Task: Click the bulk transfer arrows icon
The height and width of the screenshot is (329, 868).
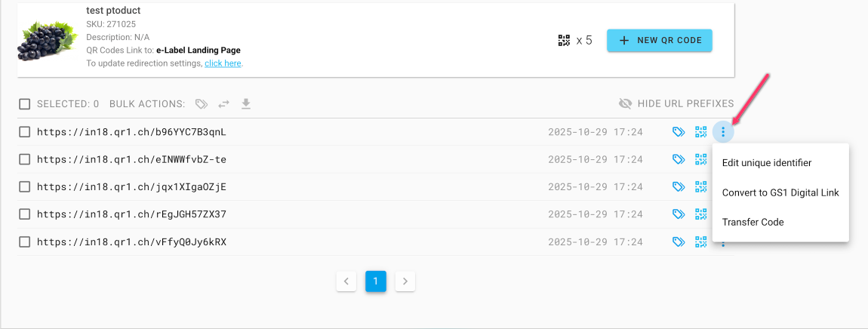Action: 223,104
